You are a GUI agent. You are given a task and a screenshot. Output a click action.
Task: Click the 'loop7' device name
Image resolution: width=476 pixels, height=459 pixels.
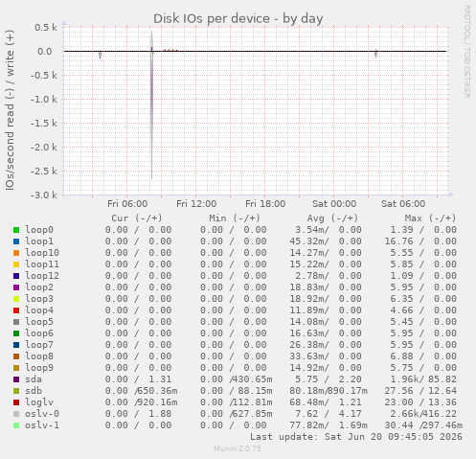[x=39, y=345]
